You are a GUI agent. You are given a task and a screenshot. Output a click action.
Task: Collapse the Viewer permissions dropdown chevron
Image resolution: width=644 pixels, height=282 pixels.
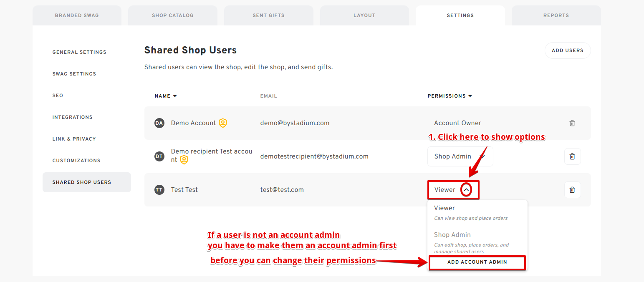point(466,190)
